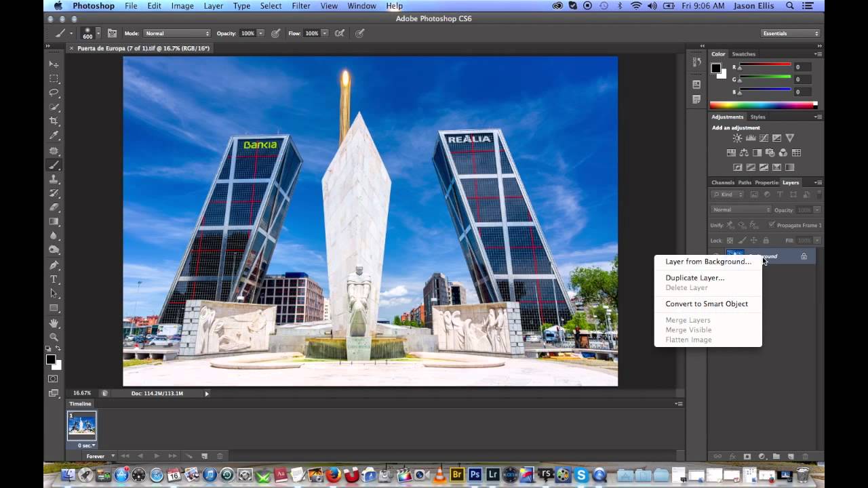
Task: Open status bar document info arrow
Action: tap(207, 393)
